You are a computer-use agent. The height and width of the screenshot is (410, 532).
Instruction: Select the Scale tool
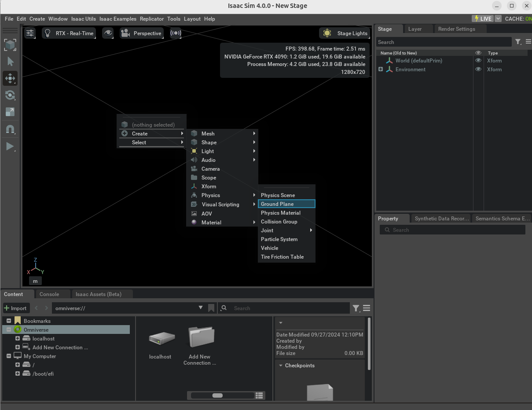pyautogui.click(x=10, y=112)
